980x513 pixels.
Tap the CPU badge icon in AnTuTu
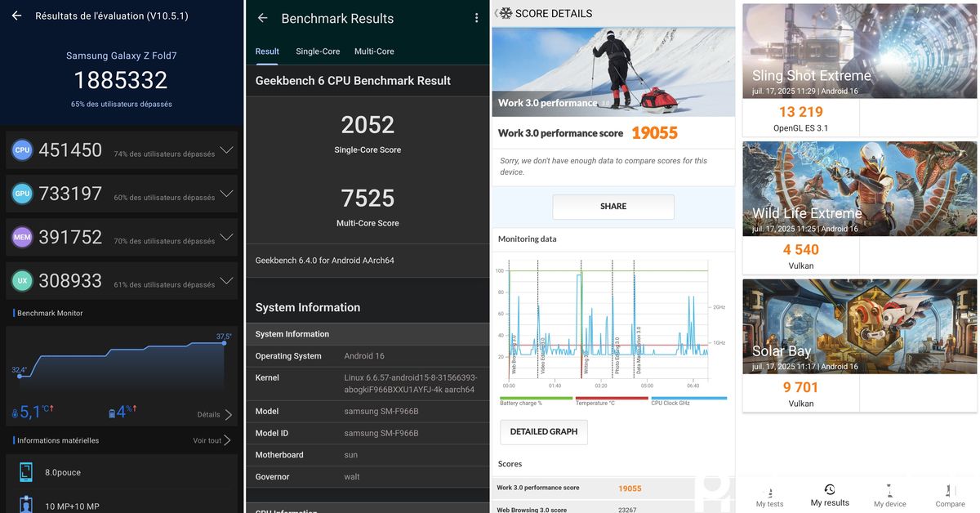click(22, 150)
